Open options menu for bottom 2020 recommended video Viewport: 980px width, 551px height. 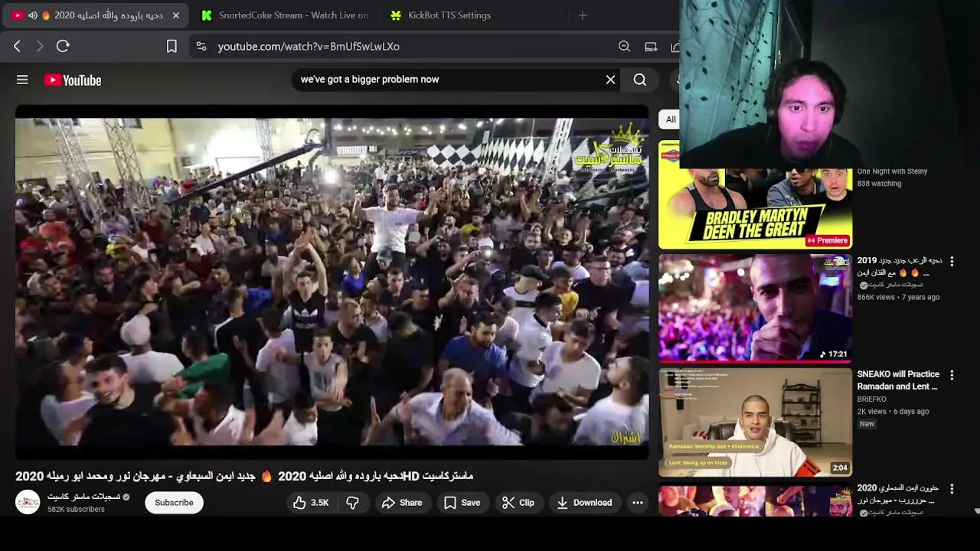click(952, 488)
